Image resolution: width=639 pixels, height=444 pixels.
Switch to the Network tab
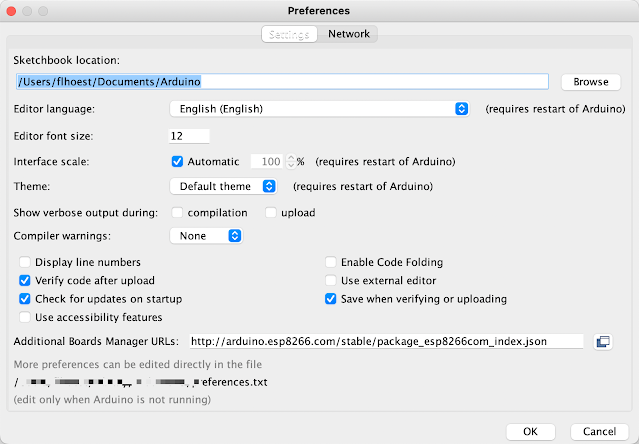tap(349, 34)
